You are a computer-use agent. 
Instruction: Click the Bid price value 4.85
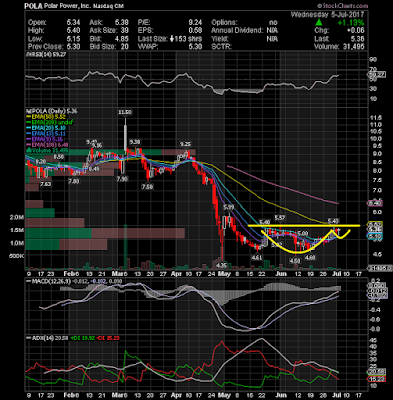pos(121,39)
